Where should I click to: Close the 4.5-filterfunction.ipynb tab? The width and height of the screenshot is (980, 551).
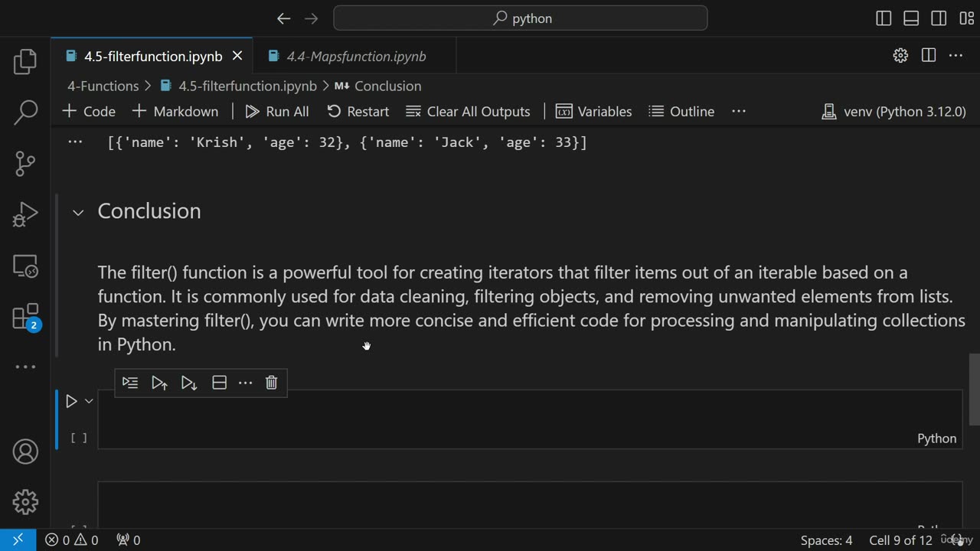pyautogui.click(x=237, y=56)
